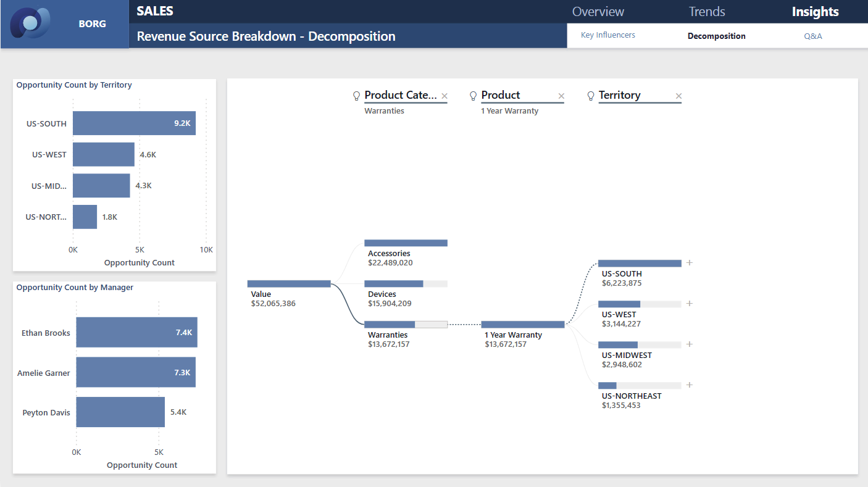The image size is (868, 487).
Task: Click the lightbulb icon beside Product
Action: pyautogui.click(x=474, y=96)
